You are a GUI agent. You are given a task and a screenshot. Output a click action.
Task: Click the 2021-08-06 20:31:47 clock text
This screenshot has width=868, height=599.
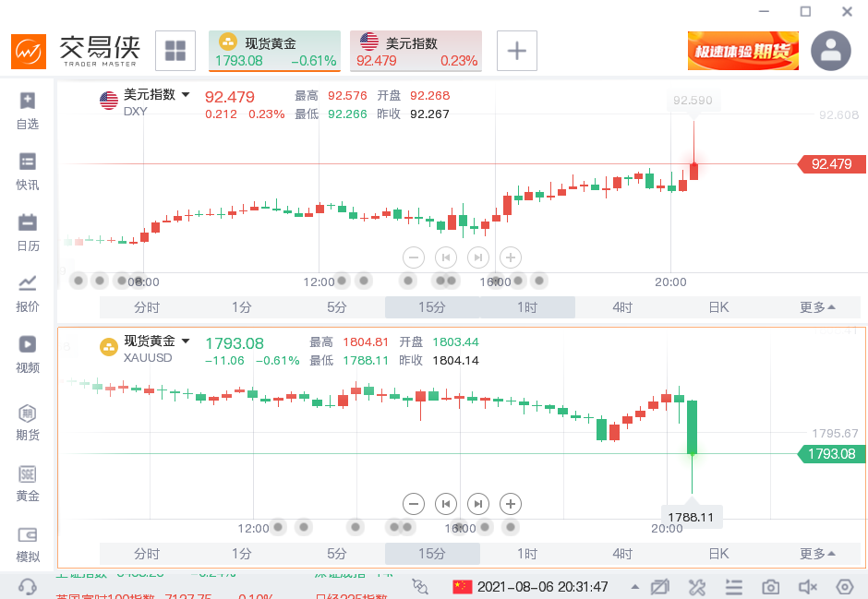[x=543, y=587]
